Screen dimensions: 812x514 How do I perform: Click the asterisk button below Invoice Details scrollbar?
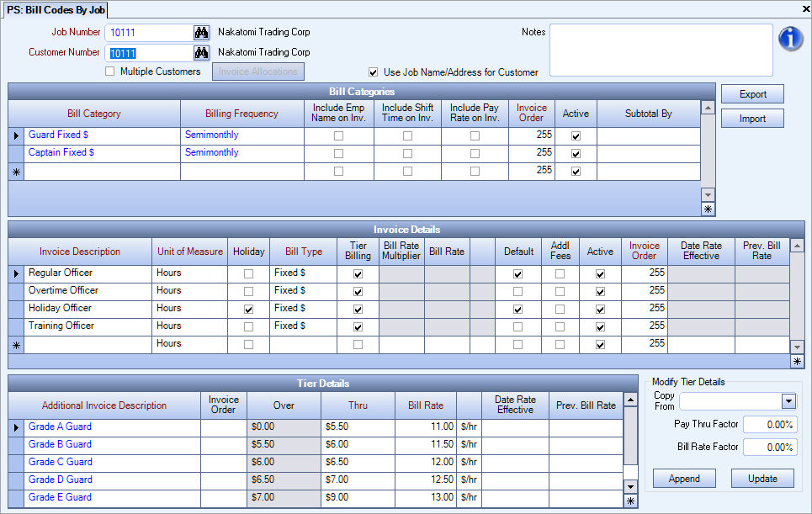point(798,361)
